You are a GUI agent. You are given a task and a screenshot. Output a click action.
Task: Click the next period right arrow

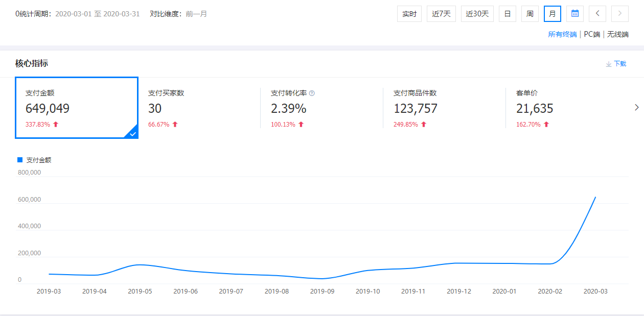pyautogui.click(x=620, y=14)
